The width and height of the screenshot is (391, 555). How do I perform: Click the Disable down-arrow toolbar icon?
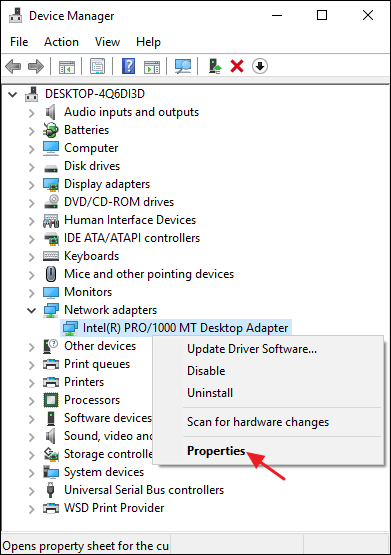(x=260, y=66)
